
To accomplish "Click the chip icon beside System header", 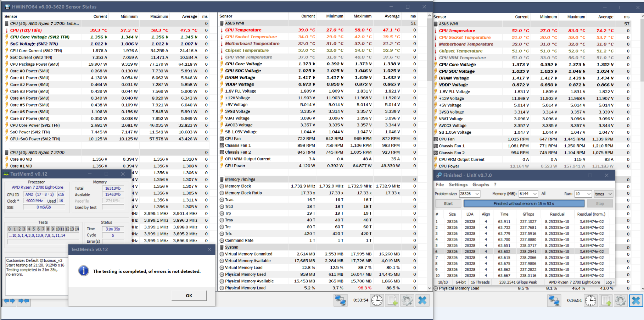I will [x=222, y=247].
